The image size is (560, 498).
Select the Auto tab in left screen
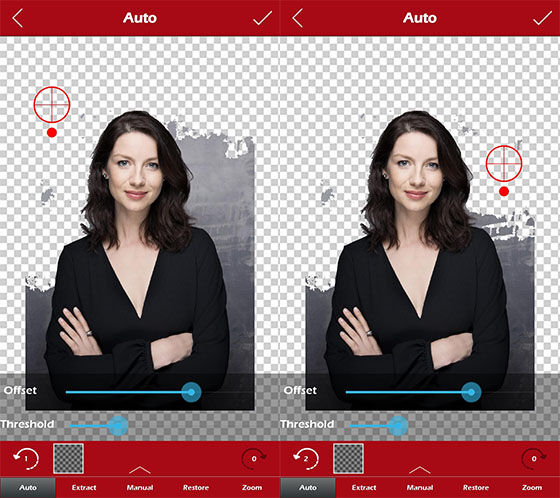(x=28, y=488)
